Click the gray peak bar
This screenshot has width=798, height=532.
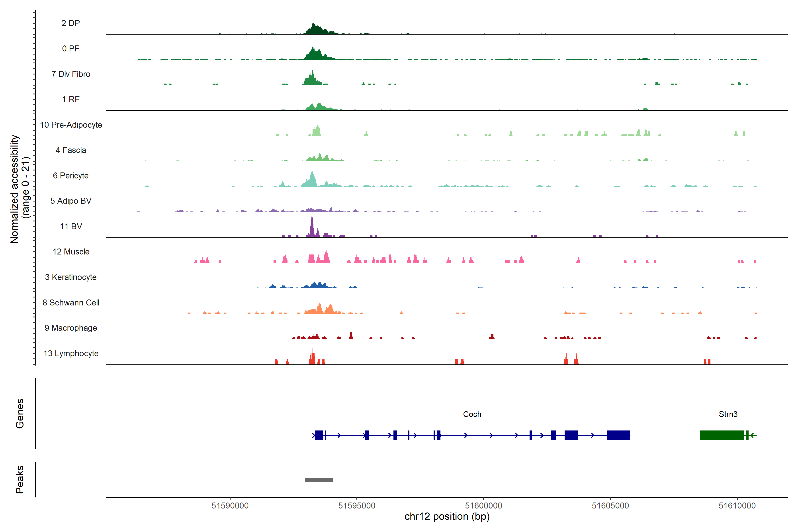tap(319, 480)
